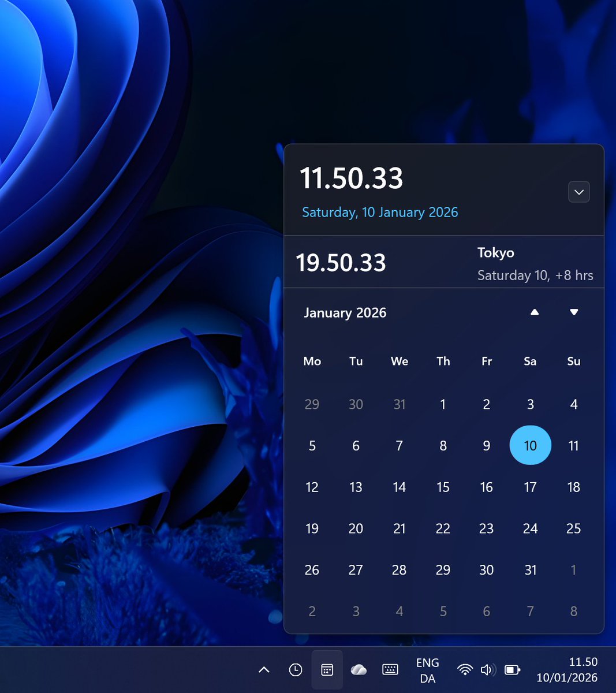Click the calendar flyout tray icon

[327, 670]
